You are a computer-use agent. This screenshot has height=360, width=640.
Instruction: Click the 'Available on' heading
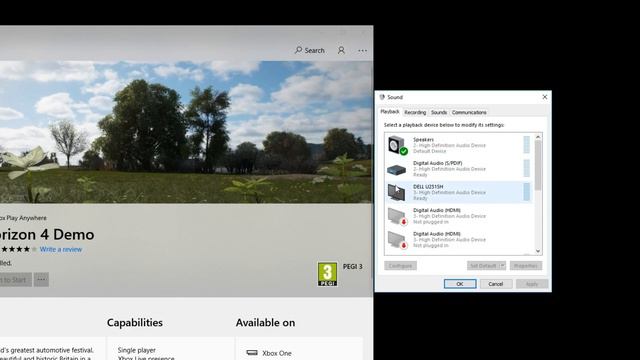[265, 322]
